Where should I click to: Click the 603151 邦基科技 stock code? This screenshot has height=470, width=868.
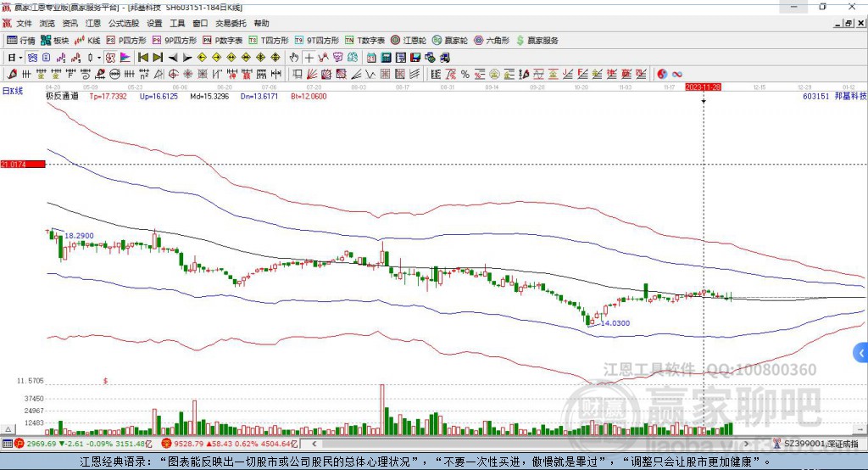834,97
